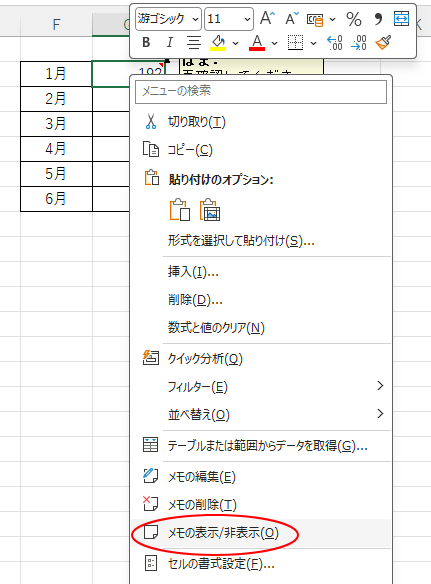Viewport: 431px width, 584px height.
Task: Expand borders options arrow
Action: tap(313, 43)
